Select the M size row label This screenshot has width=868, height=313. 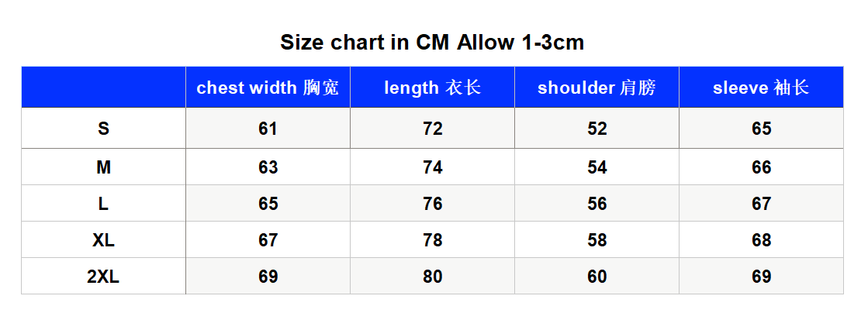point(103,167)
